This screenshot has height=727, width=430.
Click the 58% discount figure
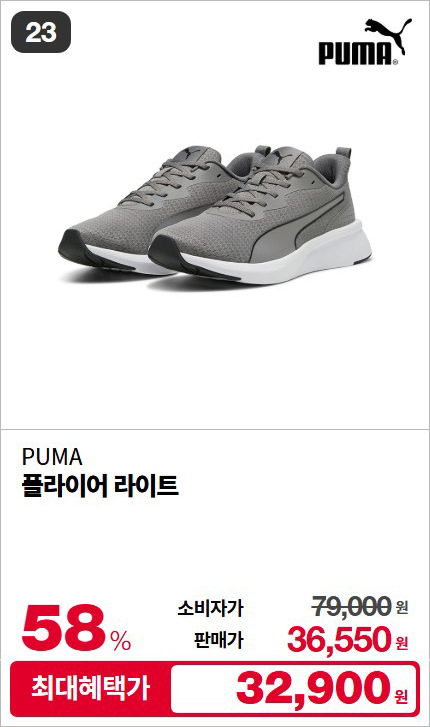coord(76,630)
